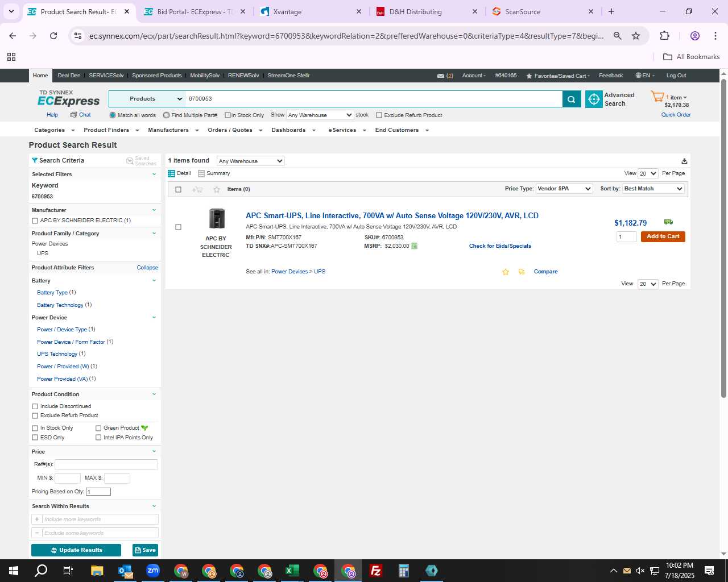Open Saved Searches icon in Search Criteria
728x582 pixels.
(x=130, y=161)
